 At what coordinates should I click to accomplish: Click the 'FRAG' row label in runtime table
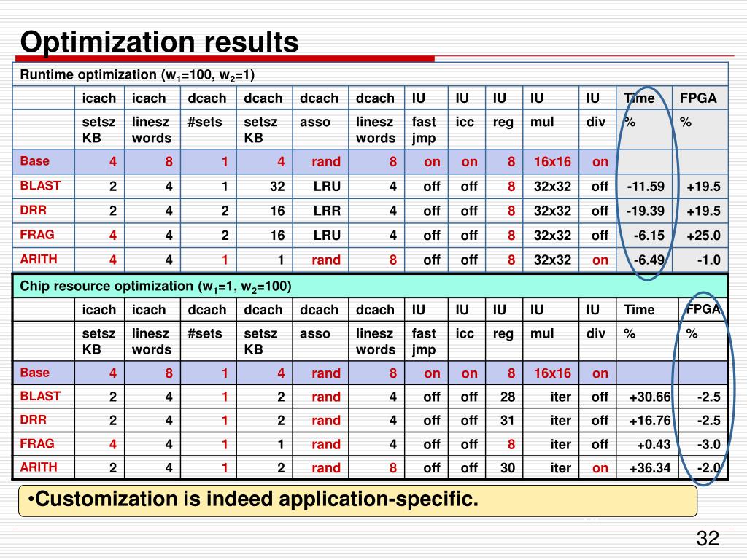coord(37,234)
